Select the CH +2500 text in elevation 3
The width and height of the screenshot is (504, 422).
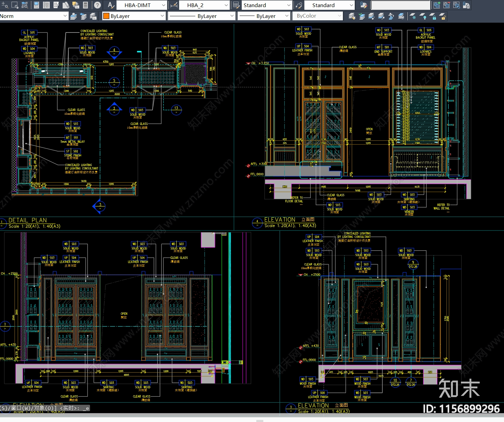[x=312, y=275]
